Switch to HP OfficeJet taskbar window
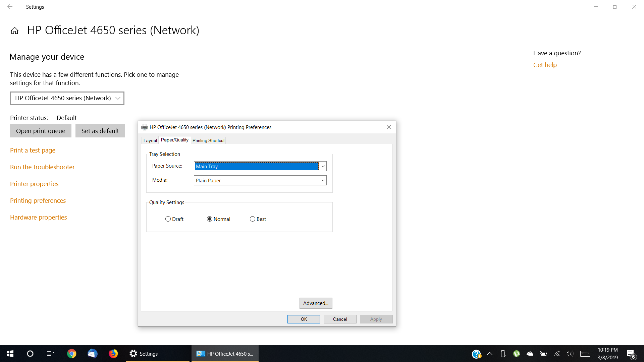644x362 pixels. tap(225, 354)
